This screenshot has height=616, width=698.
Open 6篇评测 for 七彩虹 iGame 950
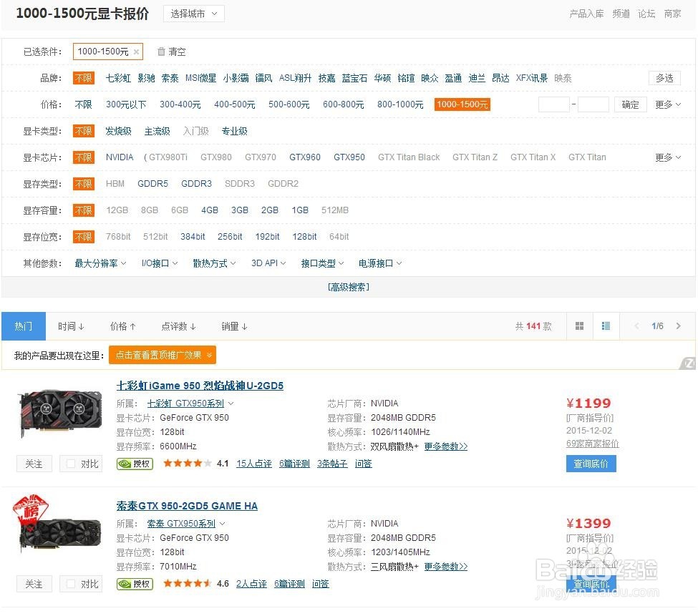pos(294,464)
